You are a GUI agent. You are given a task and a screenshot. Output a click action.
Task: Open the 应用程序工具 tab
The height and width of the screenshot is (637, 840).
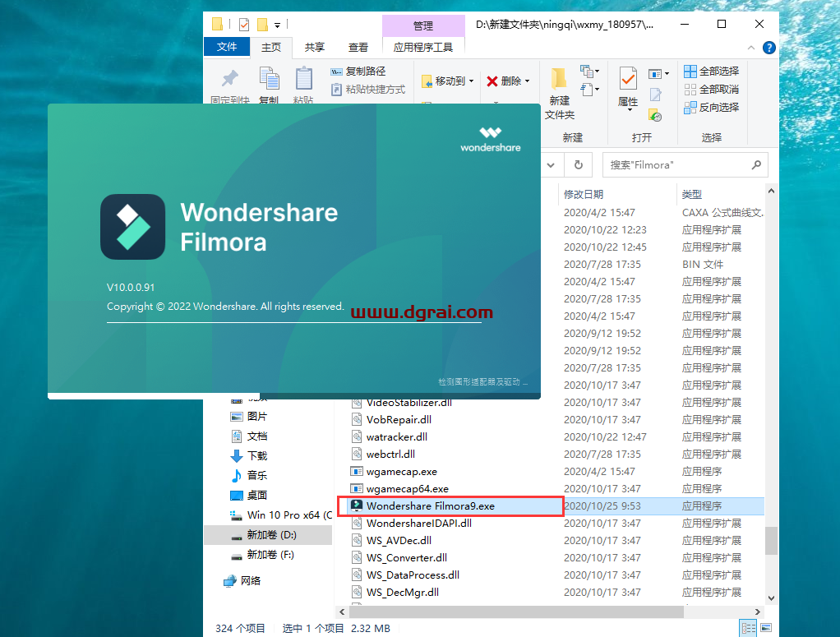point(423,47)
